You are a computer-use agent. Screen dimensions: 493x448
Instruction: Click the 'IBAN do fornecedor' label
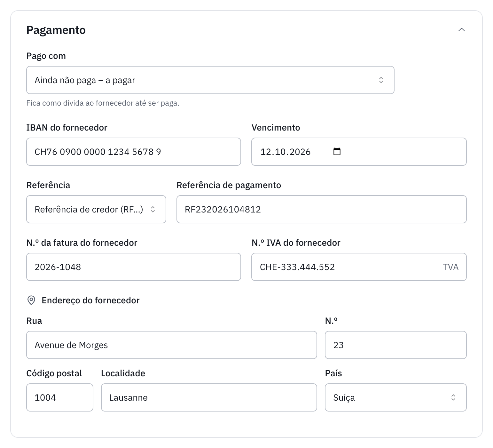click(x=67, y=127)
